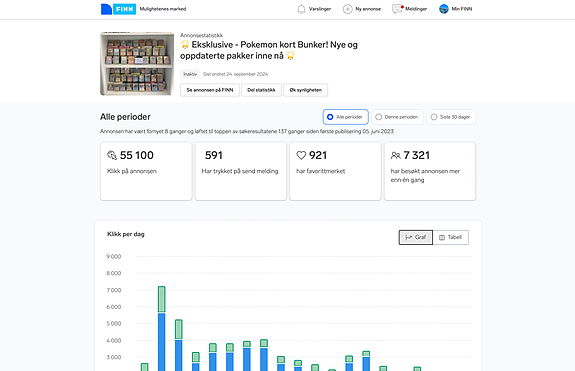Image resolution: width=575 pixels, height=371 pixels.
Task: Click the Mulighetenes marked tagline
Action: [x=163, y=9]
